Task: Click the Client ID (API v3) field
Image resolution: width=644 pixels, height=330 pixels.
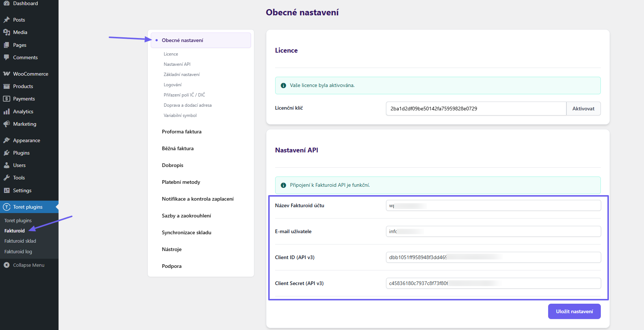Action: [x=493, y=257]
